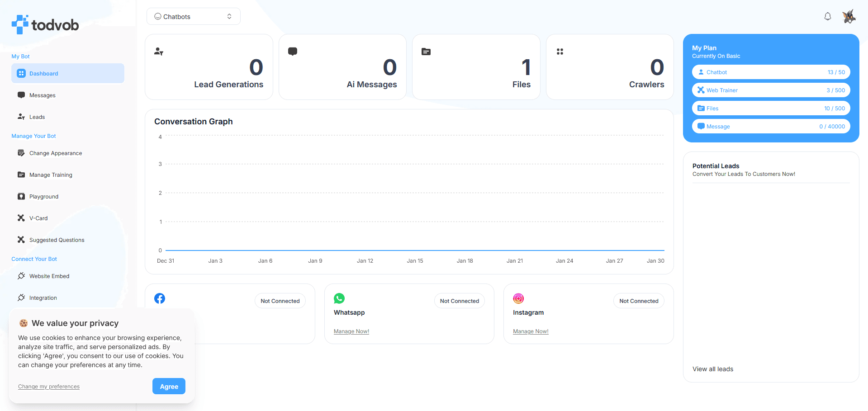Go to Change Appearance page
Viewport: 868px width, 411px height.
(x=56, y=153)
